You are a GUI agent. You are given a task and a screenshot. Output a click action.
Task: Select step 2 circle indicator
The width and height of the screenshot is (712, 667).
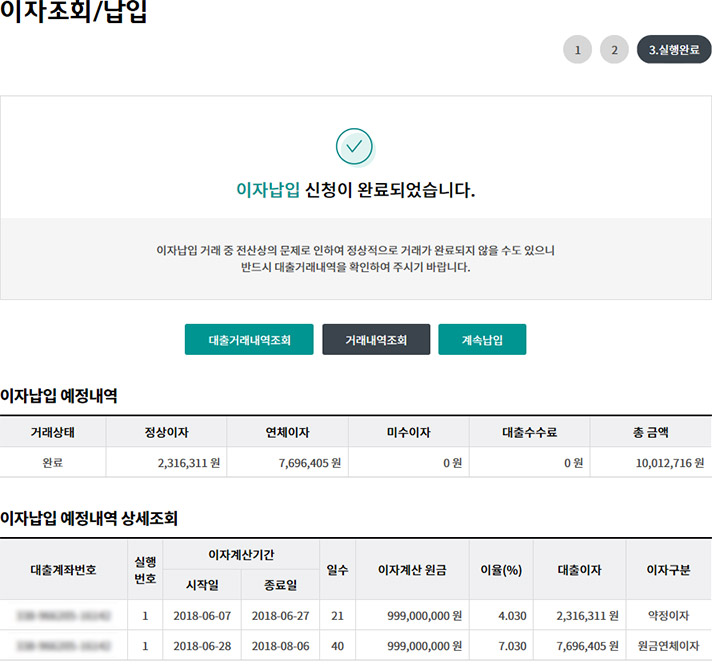point(614,49)
